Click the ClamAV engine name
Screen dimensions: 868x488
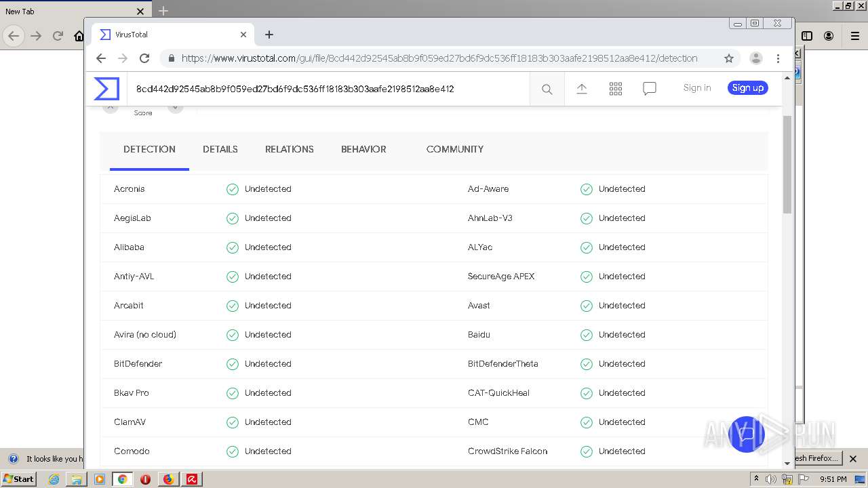[130, 422]
